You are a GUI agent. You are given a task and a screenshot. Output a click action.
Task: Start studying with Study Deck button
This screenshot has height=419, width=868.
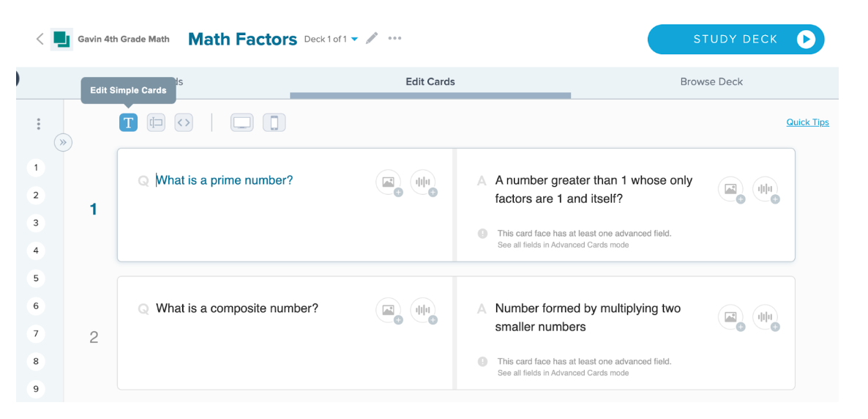coord(736,40)
